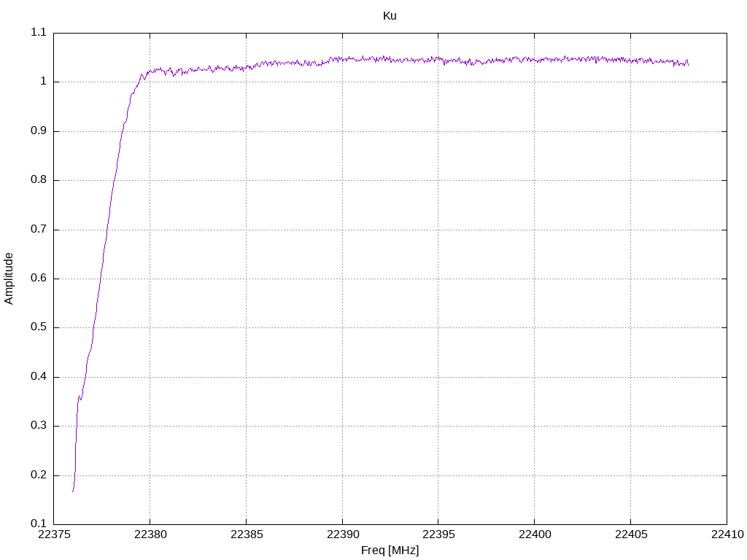Click x-axis tick label 22405

tap(631, 534)
